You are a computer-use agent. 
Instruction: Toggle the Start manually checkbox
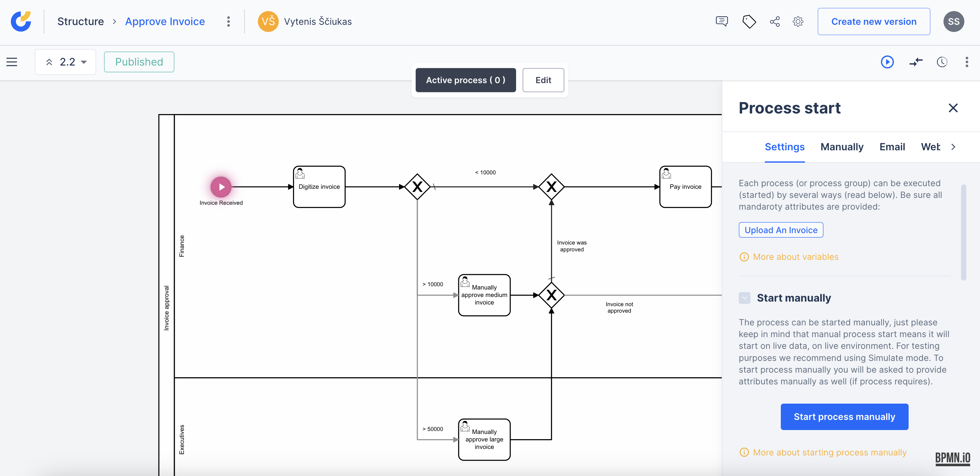(x=745, y=298)
